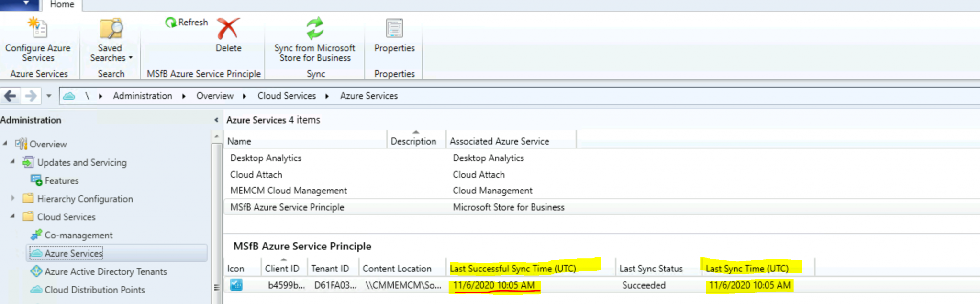Click the Cloud Management service cell
Screen dimensions: 980x304
pos(492,191)
